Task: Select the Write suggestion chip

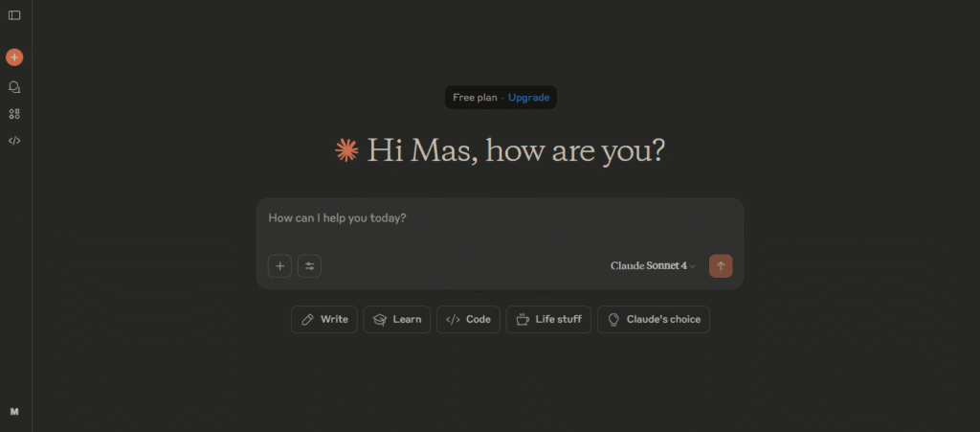Action: 324,320
